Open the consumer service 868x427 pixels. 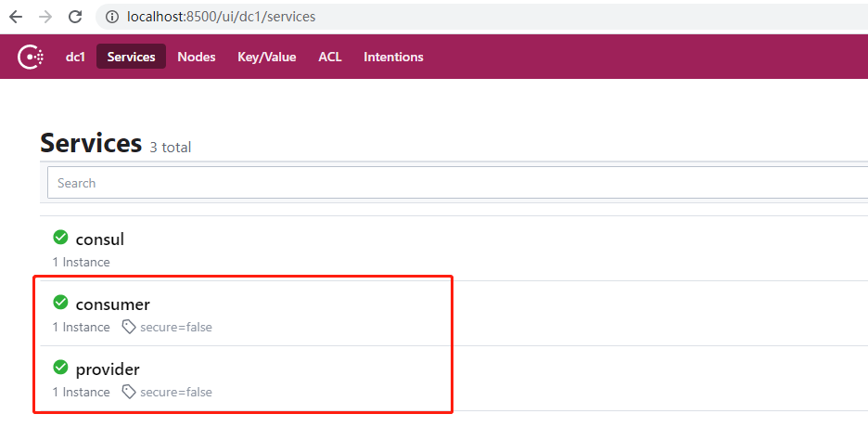[113, 304]
